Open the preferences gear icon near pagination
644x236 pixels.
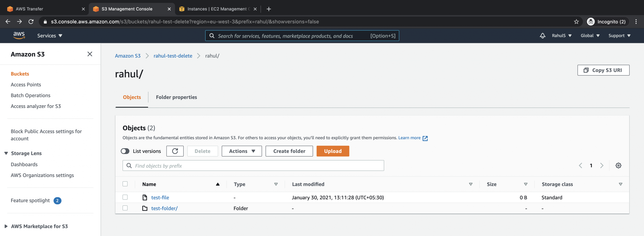[x=618, y=165]
